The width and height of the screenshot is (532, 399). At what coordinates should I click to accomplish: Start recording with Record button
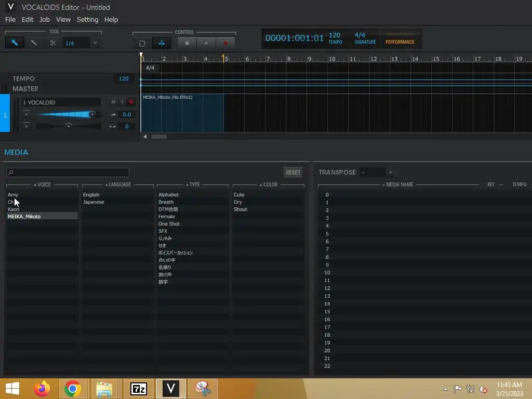point(225,43)
